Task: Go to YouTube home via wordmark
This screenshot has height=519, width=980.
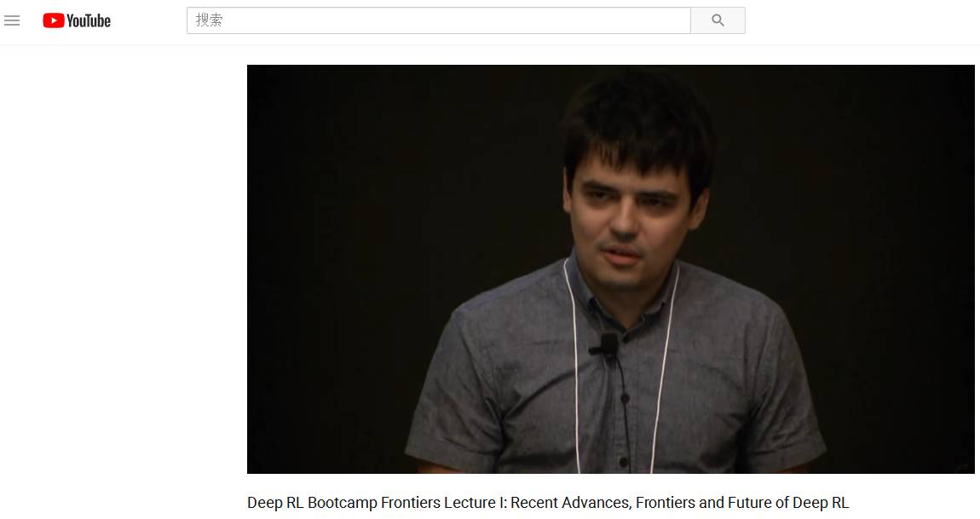Action: coord(88,20)
